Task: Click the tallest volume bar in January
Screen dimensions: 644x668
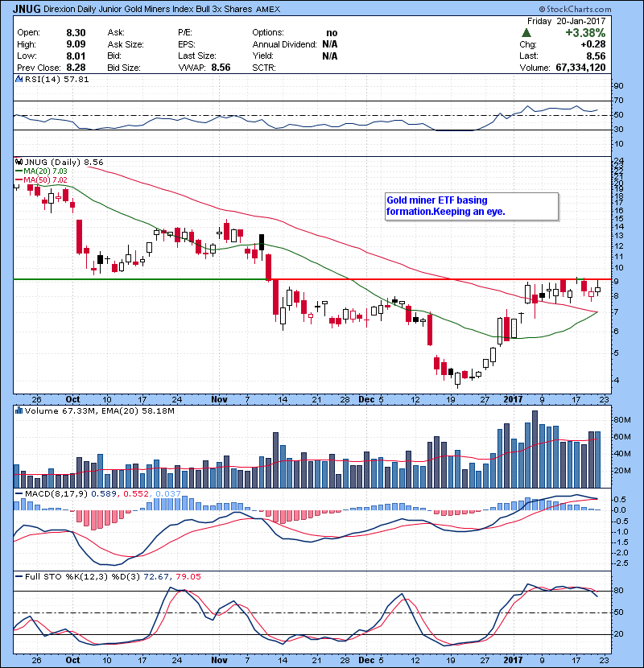Action: 535,449
